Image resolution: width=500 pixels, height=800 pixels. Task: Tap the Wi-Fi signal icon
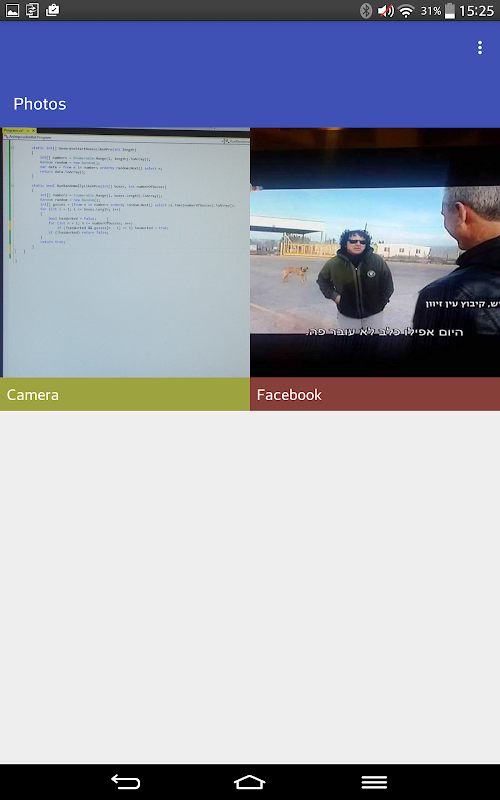pyautogui.click(x=407, y=11)
